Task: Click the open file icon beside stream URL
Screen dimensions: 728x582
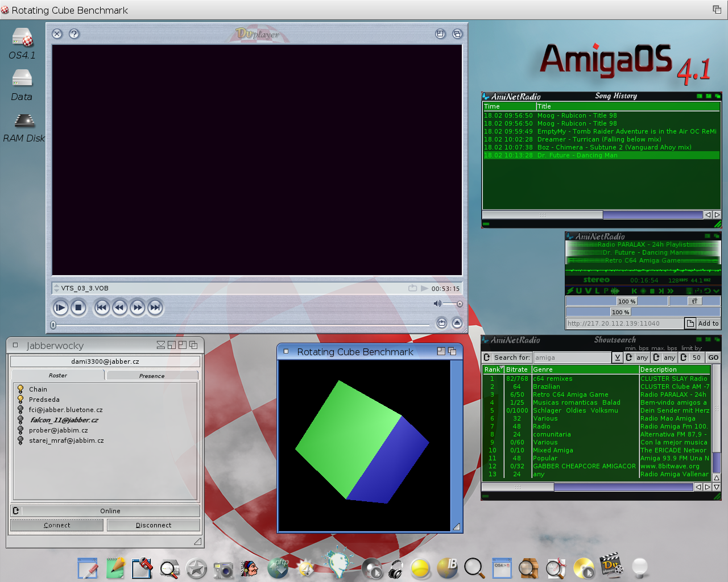Action: pos(690,323)
